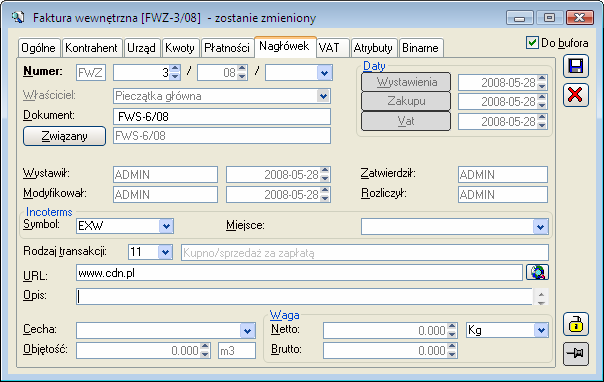Image resolution: width=604 pixels, height=382 pixels.
Task: Open the Kwoty tab
Action: pos(180,48)
